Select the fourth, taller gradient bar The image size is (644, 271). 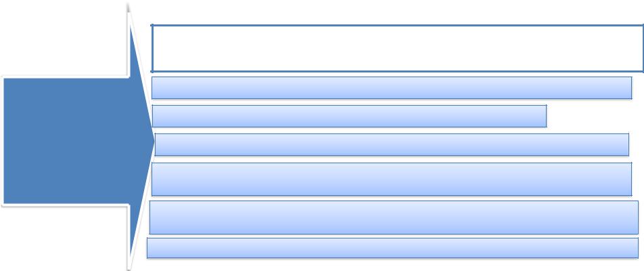tap(392, 179)
